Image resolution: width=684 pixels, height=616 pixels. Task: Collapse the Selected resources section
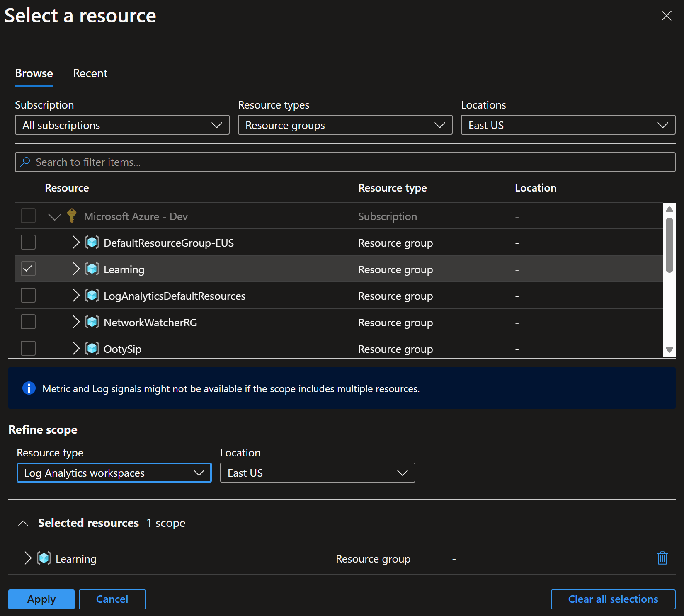coord(23,523)
